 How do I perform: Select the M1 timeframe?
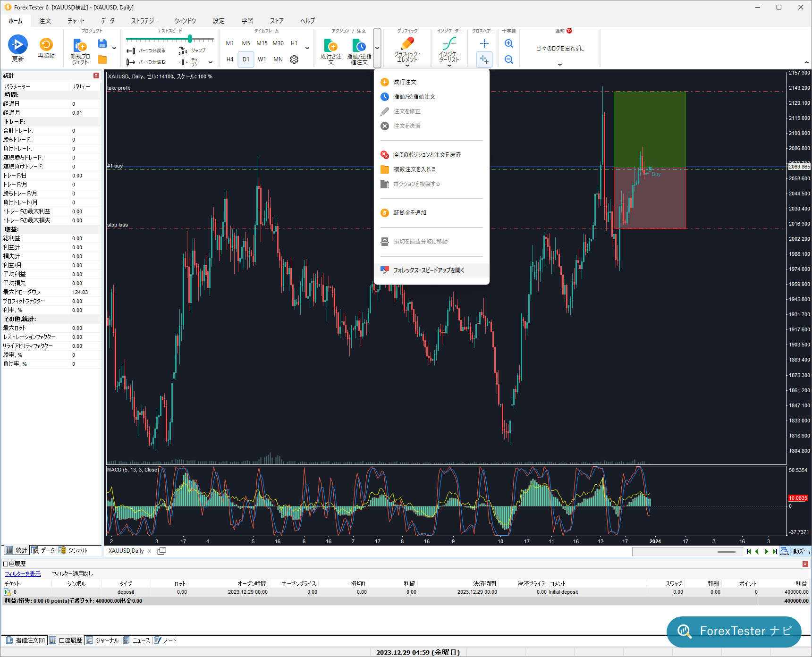[230, 43]
